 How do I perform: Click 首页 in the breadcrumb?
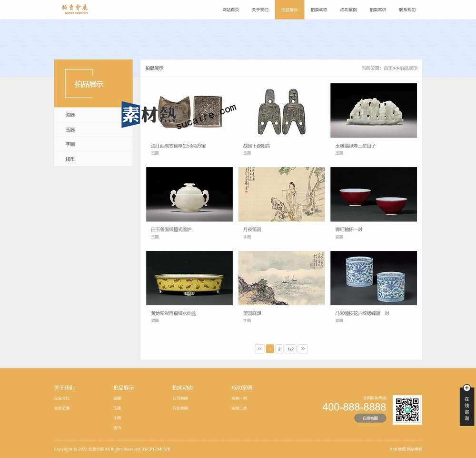(388, 68)
